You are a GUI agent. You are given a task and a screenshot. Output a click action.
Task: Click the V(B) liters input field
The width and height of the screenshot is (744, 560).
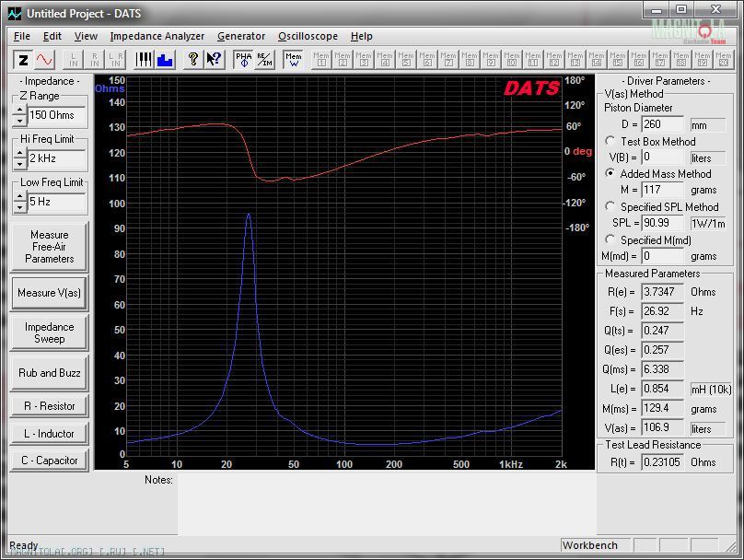pos(662,157)
